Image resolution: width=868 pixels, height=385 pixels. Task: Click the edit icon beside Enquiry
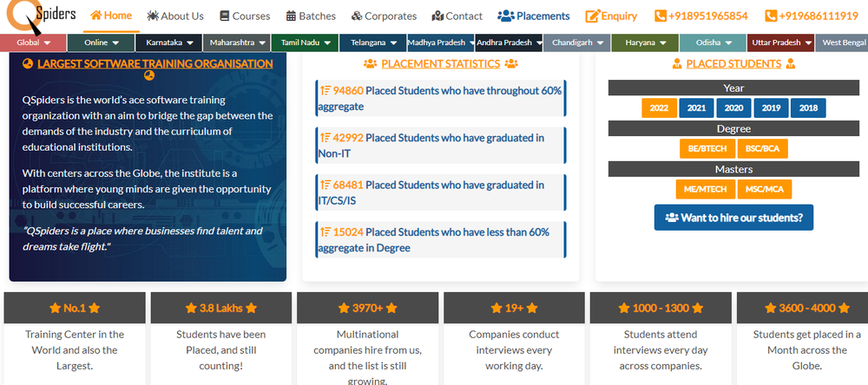(x=592, y=16)
